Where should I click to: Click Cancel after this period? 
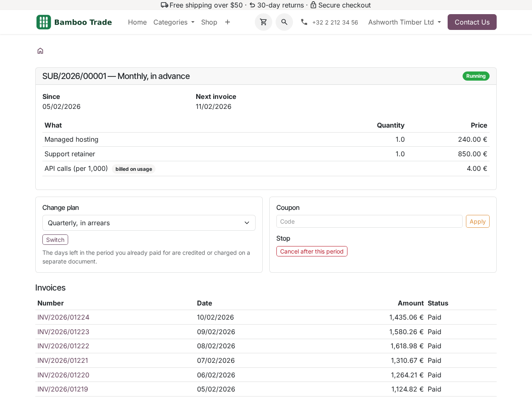point(312,251)
